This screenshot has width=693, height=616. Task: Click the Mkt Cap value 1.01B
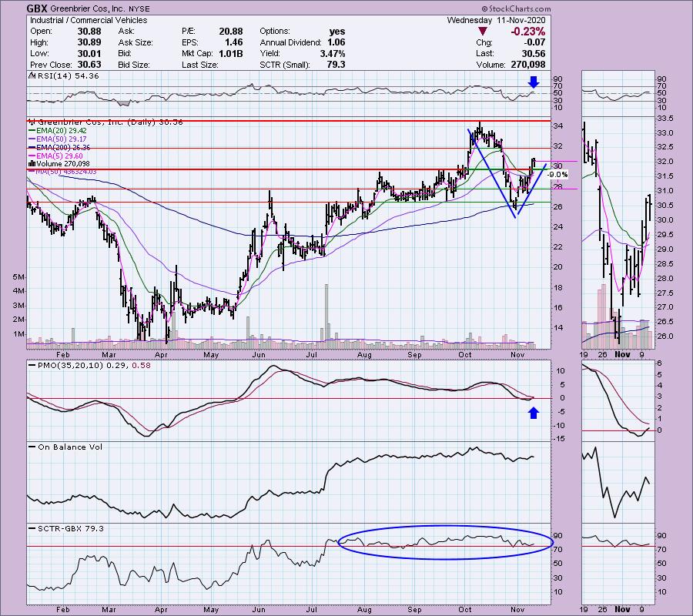click(230, 53)
